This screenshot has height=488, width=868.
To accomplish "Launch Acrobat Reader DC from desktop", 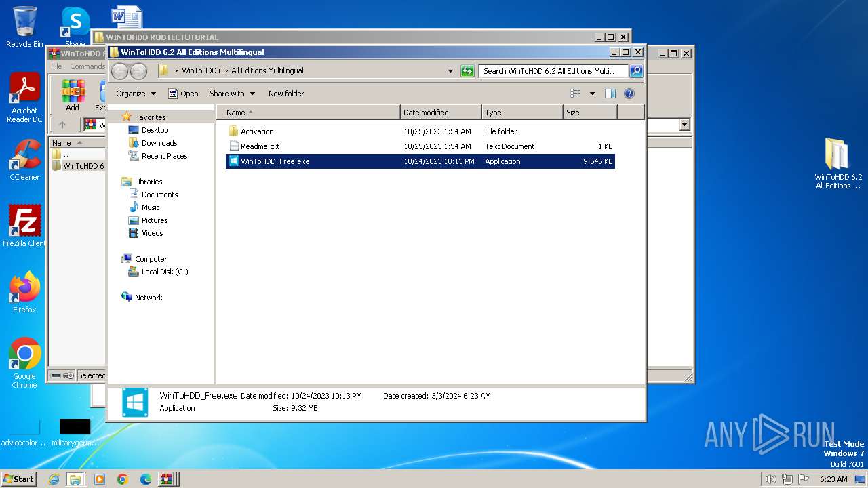I will pyautogui.click(x=24, y=98).
